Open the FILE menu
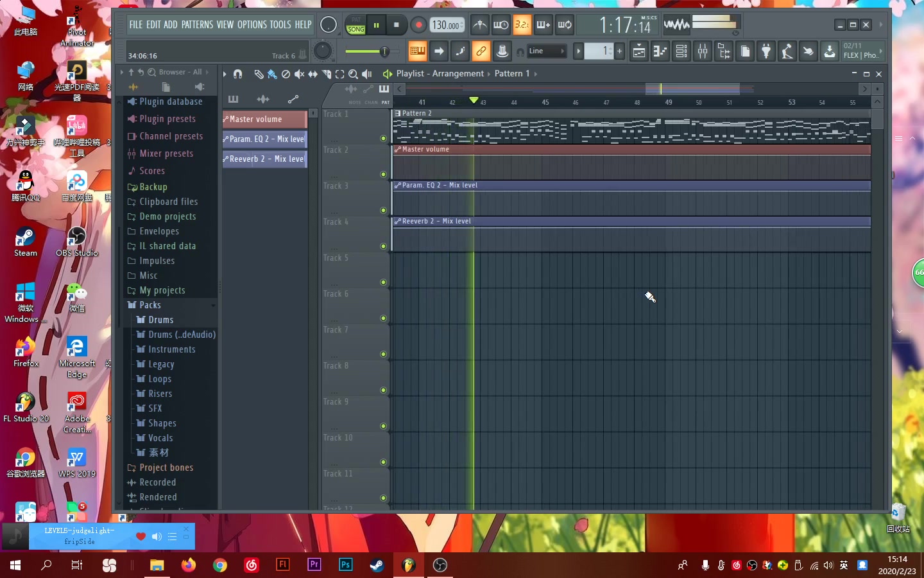 coord(135,25)
